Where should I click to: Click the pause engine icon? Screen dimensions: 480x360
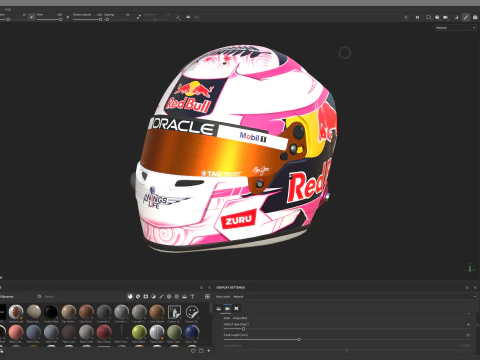click(x=417, y=17)
